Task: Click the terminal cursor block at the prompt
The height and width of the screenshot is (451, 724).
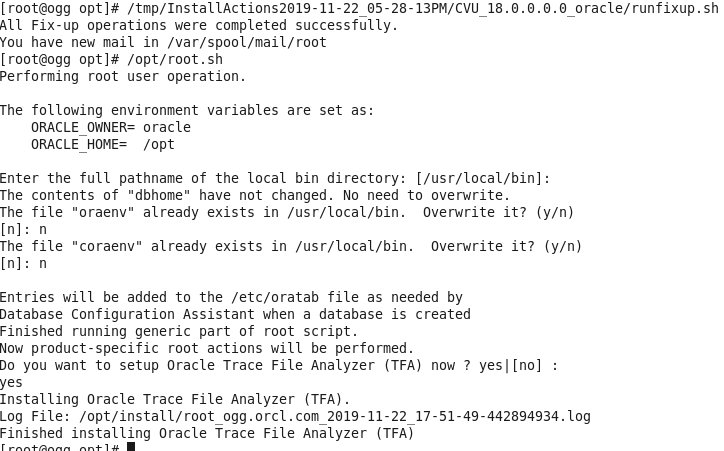Action: (131, 446)
